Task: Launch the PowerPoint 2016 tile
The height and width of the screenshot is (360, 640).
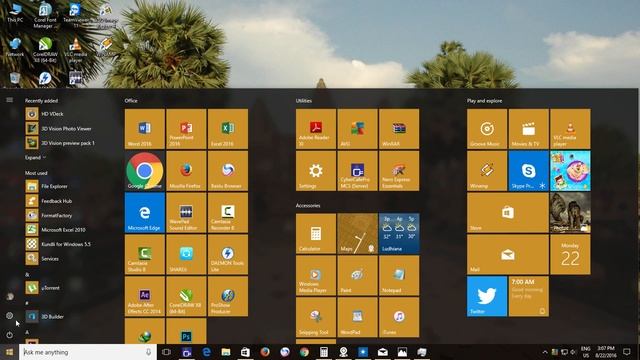Action: pyautogui.click(x=186, y=129)
